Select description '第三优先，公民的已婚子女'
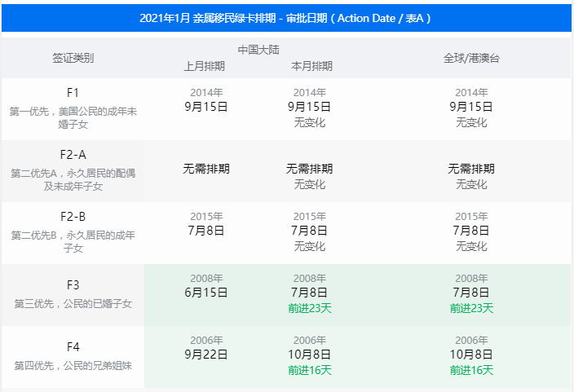This screenshot has height=392, width=574. [73, 304]
